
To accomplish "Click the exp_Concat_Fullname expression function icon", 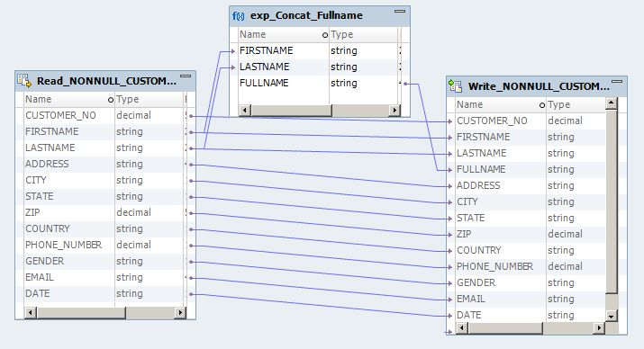I will (238, 16).
